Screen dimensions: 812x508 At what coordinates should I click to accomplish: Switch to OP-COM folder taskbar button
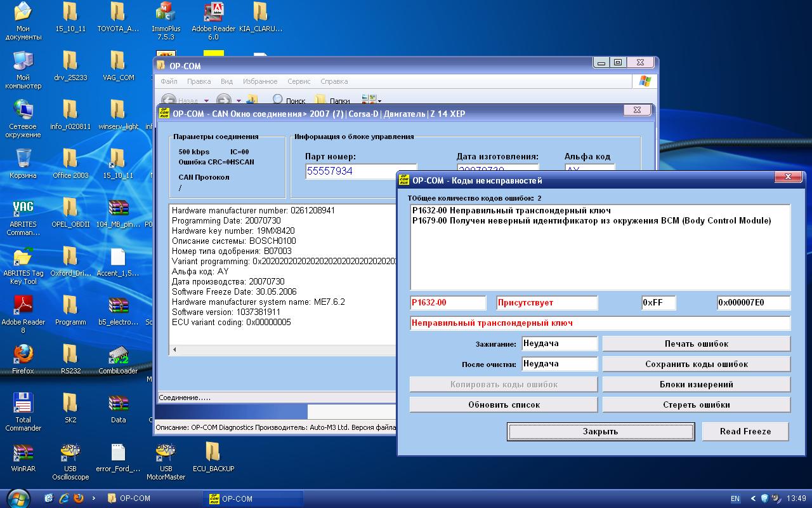click(x=152, y=498)
